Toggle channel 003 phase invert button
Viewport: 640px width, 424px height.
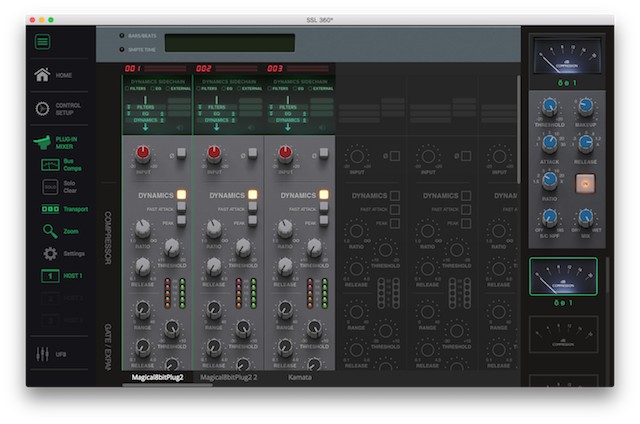tap(324, 153)
